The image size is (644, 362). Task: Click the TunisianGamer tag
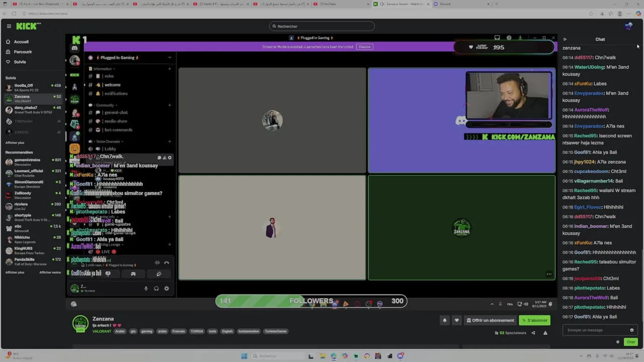tap(276, 331)
